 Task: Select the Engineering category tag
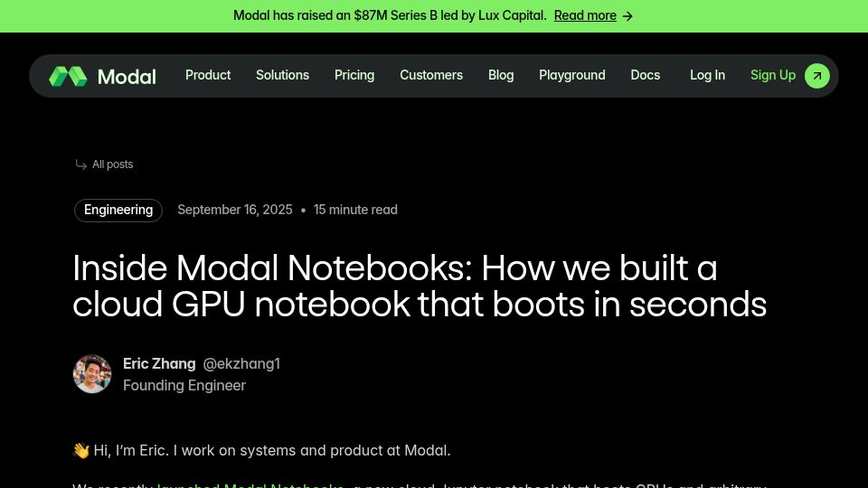[x=118, y=211]
